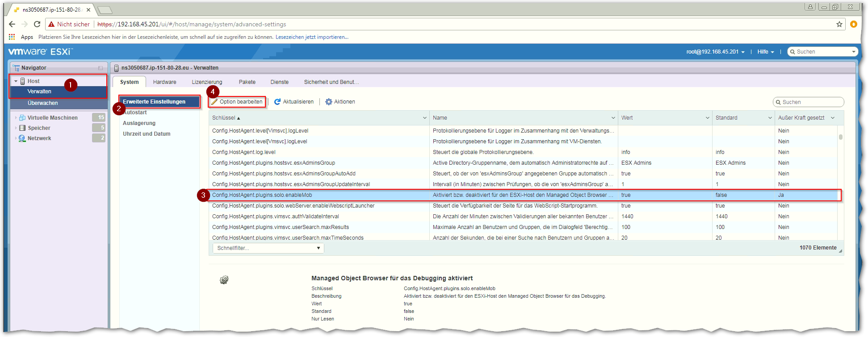Switch to the Dienste tab
Screen dimensions: 868x337
point(279,82)
